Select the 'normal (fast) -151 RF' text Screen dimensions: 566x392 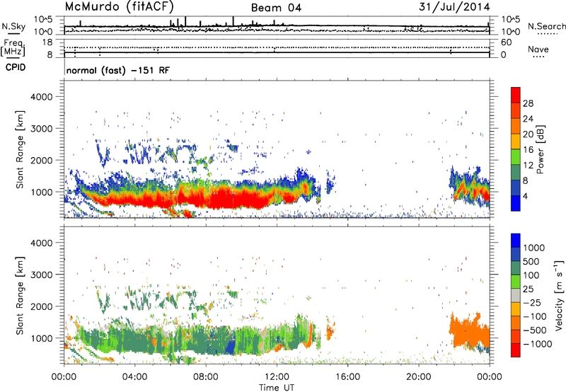click(x=117, y=70)
